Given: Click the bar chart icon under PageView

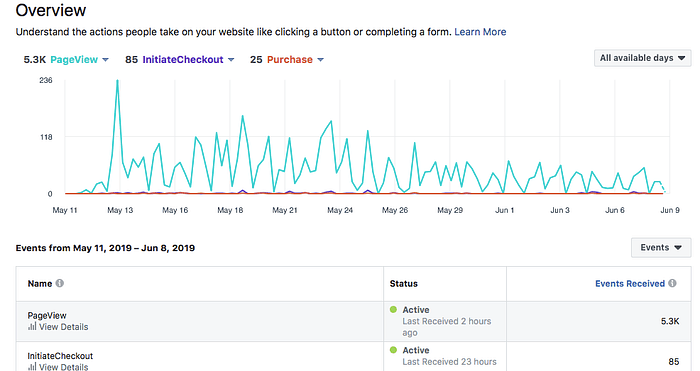Looking at the screenshot, I should pyautogui.click(x=32, y=326).
